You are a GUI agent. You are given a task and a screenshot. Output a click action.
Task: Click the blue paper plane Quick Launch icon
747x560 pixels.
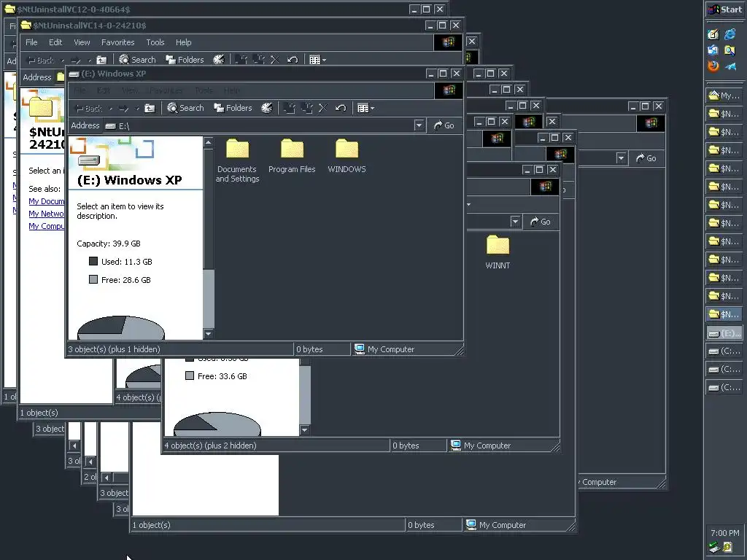pos(730,66)
